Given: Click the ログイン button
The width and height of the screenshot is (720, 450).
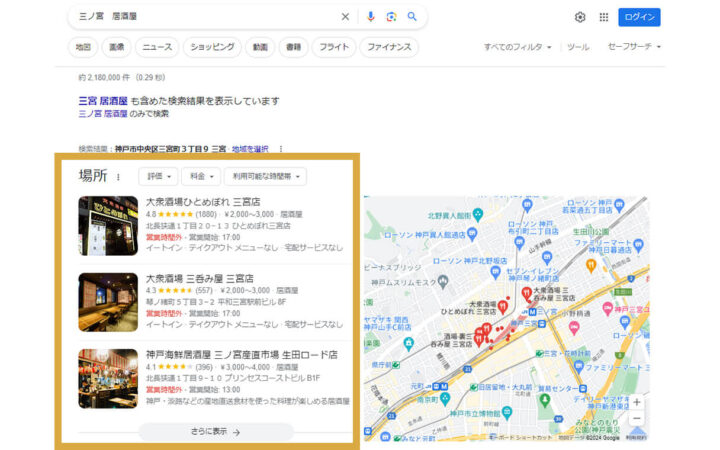Looking at the screenshot, I should tap(639, 17).
